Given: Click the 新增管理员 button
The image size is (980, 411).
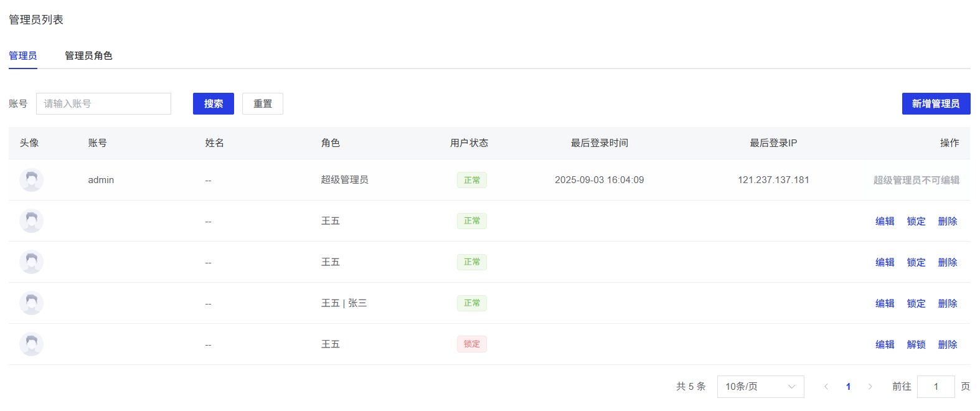Looking at the screenshot, I should tap(936, 104).
